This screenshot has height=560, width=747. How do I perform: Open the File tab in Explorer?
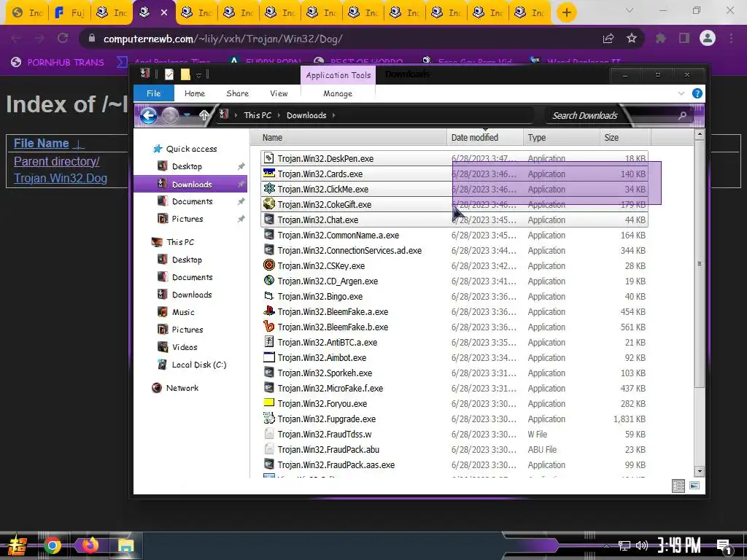tap(153, 93)
